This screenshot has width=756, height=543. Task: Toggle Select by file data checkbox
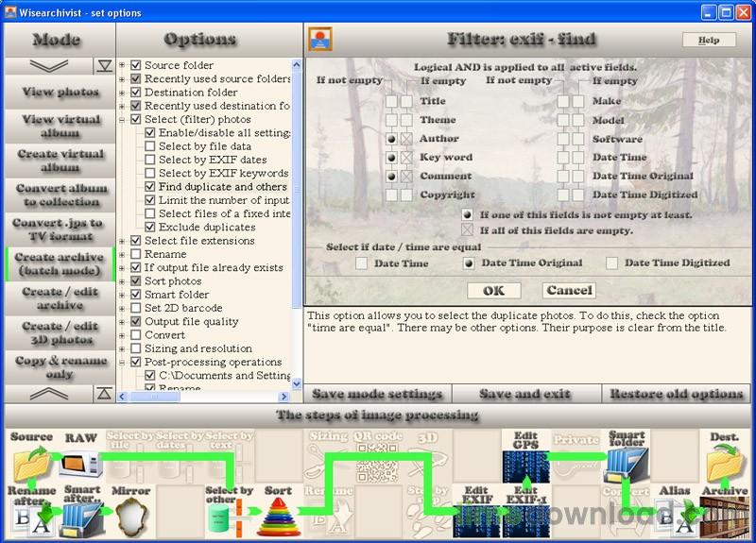[150, 146]
